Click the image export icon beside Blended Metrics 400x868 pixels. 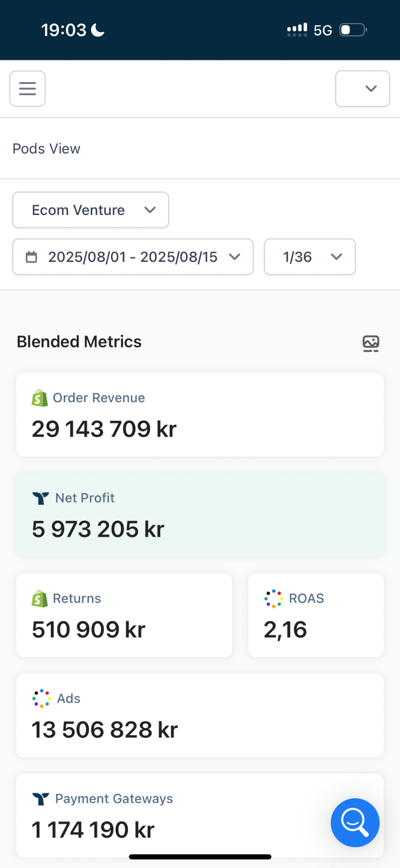[x=371, y=343]
